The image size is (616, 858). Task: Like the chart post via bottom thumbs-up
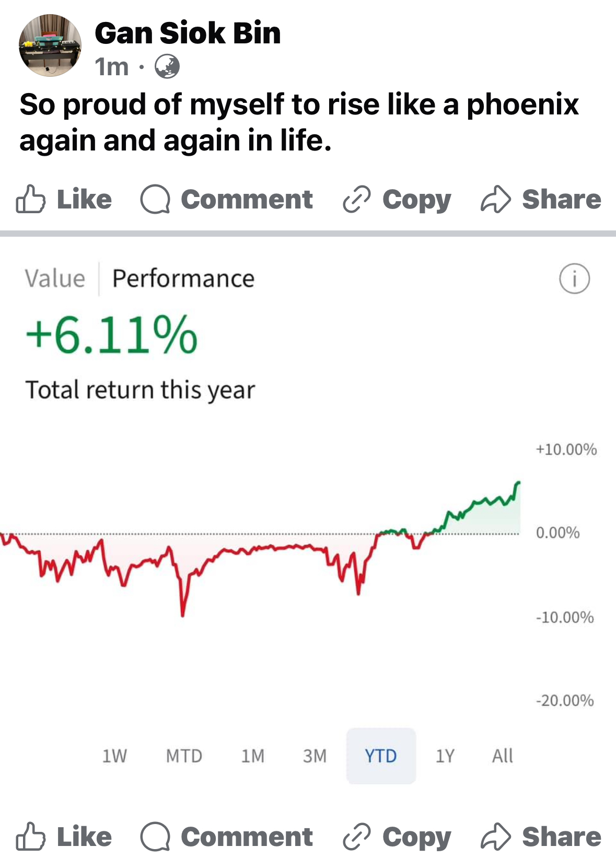click(x=30, y=837)
